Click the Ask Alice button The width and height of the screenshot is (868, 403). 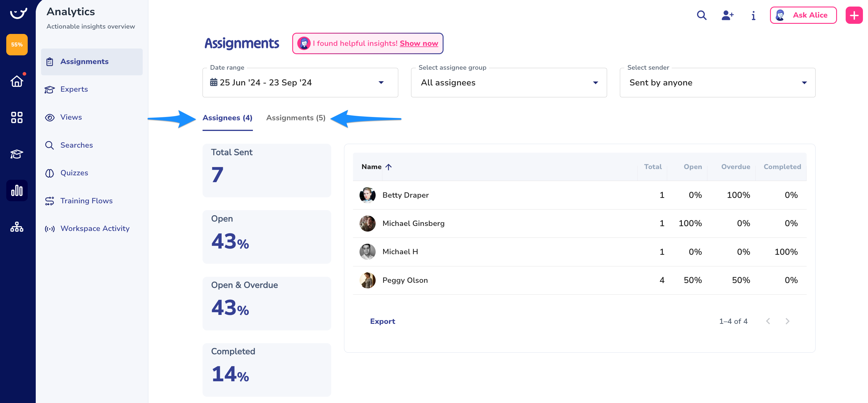803,15
